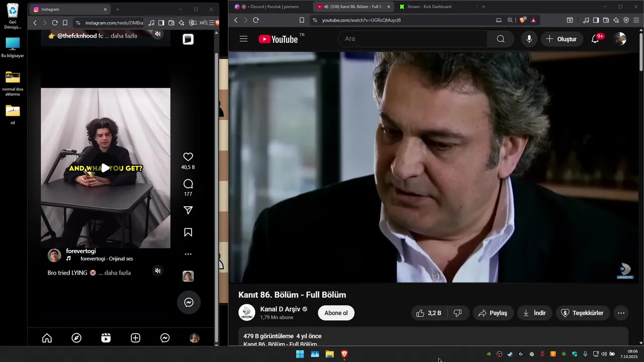Like the video (3,2 B)

429,313
